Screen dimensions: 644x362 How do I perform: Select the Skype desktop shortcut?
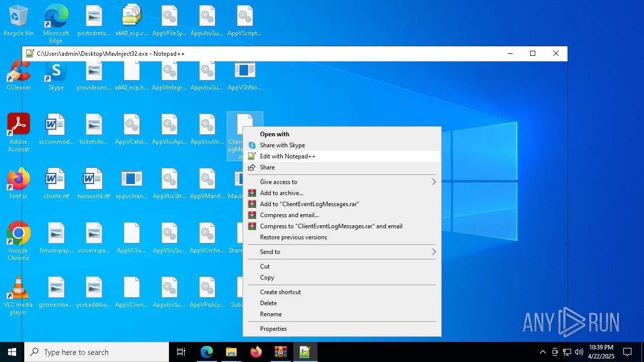pos(56,75)
